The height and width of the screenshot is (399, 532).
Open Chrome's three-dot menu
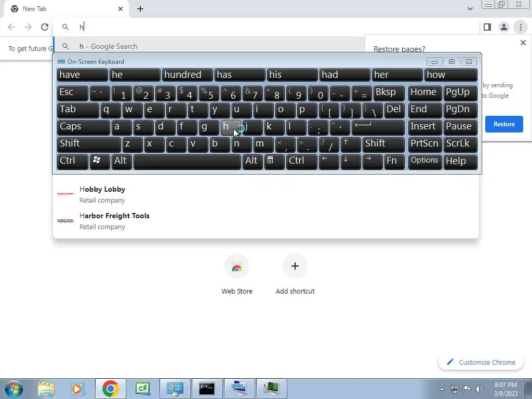(x=521, y=27)
